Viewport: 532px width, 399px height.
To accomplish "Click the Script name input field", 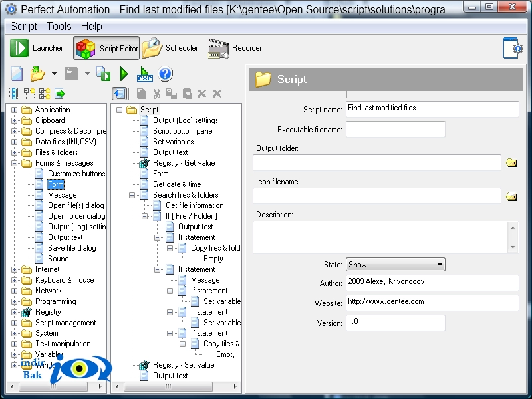I will click(432, 109).
